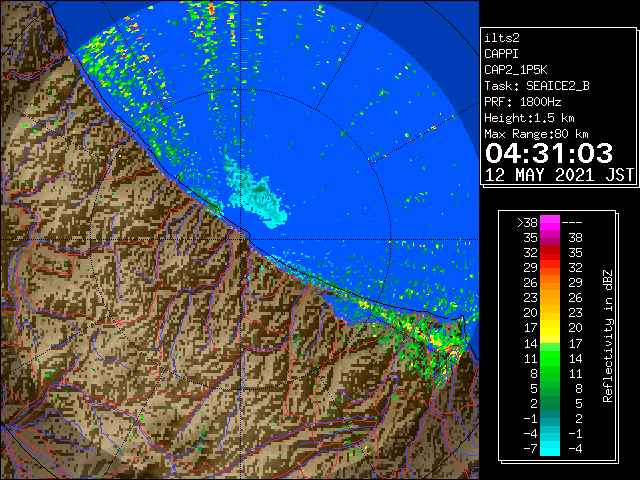Click the 'Task: SEAICE2_B' line
The width and height of the screenshot is (640, 480).
[537, 86]
